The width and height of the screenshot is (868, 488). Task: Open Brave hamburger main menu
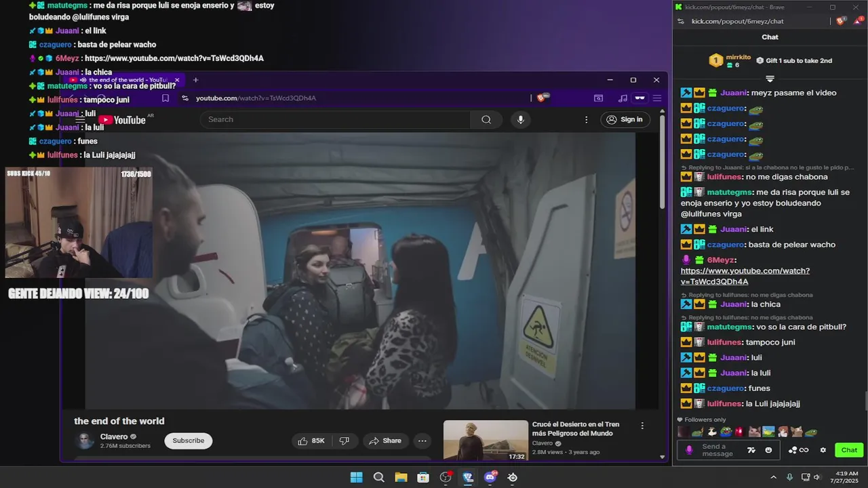[x=657, y=98]
